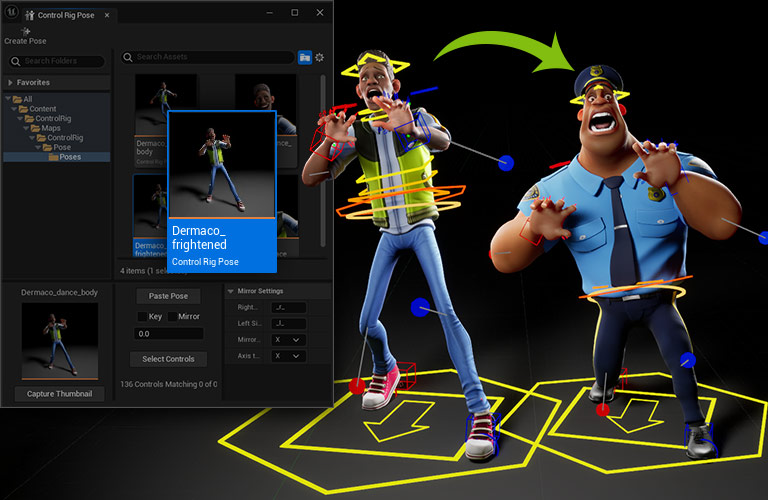This screenshot has height=500, width=768.
Task: Switch to the Control Rig Pose tab
Action: (66, 15)
